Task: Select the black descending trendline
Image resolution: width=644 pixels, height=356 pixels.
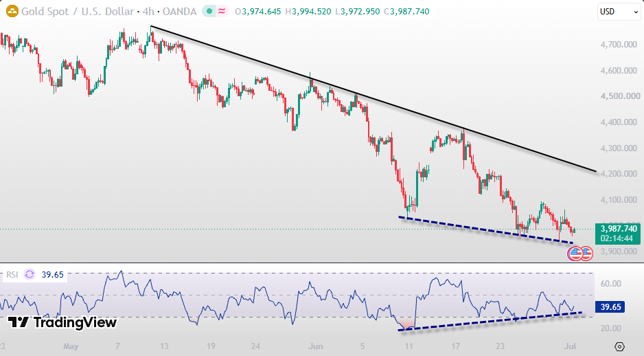Action: [x=373, y=99]
